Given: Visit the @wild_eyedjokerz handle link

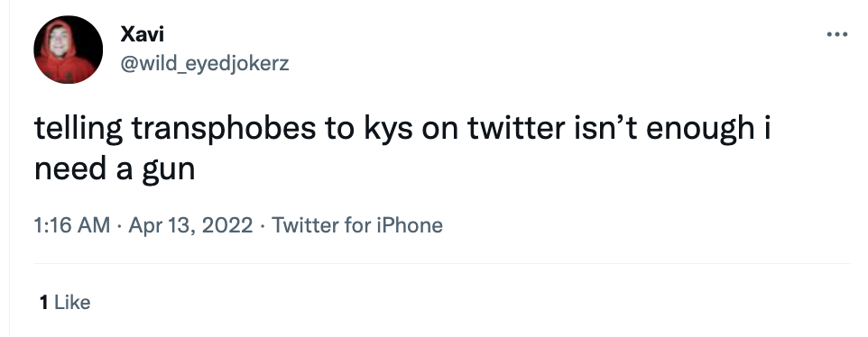Looking at the screenshot, I should [205, 63].
